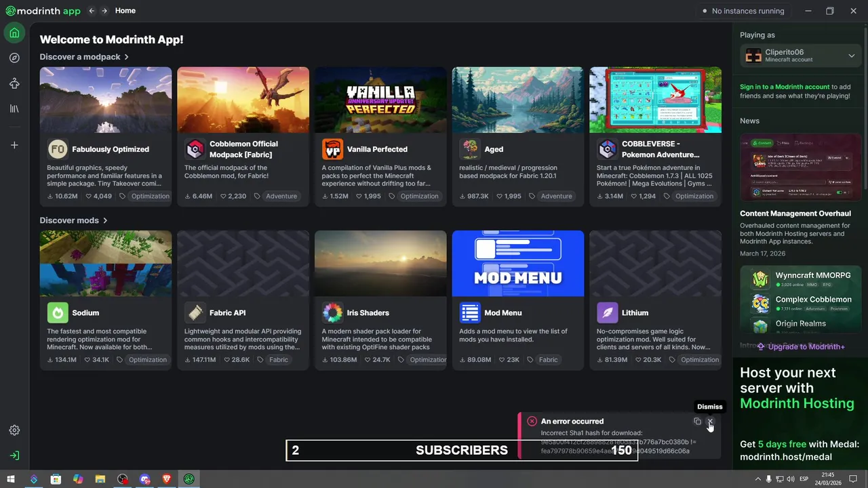Open Cobblemon dragon banner image
This screenshot has width=868, height=488.
pyautogui.click(x=243, y=100)
